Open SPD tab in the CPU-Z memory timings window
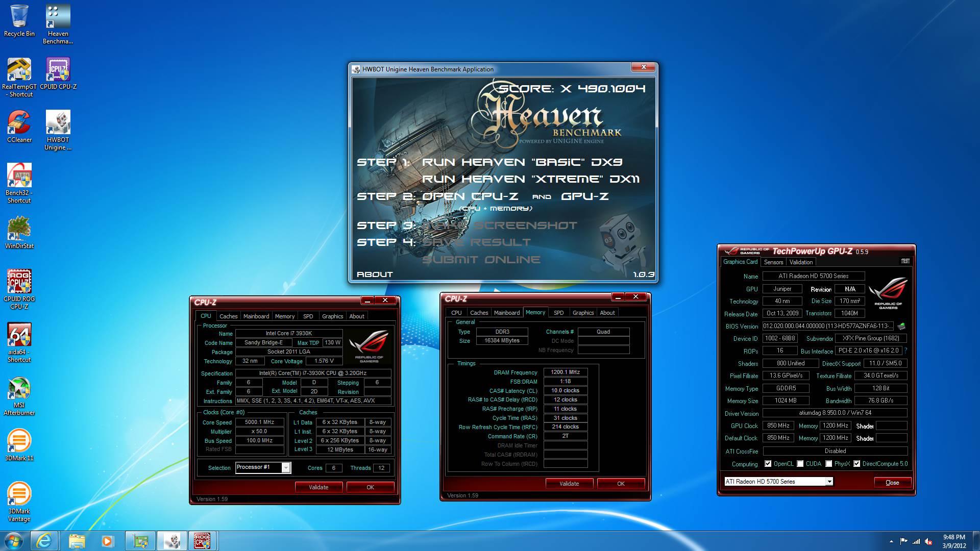 (559, 313)
